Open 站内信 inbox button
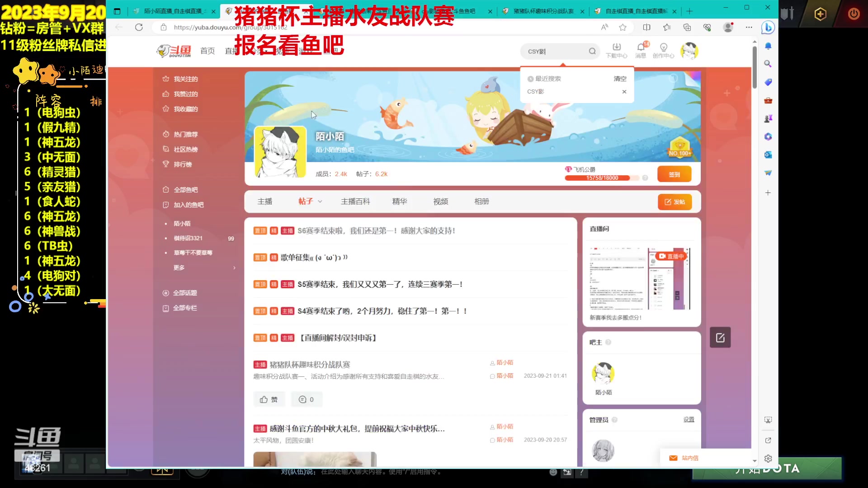The image size is (868, 488). (684, 458)
